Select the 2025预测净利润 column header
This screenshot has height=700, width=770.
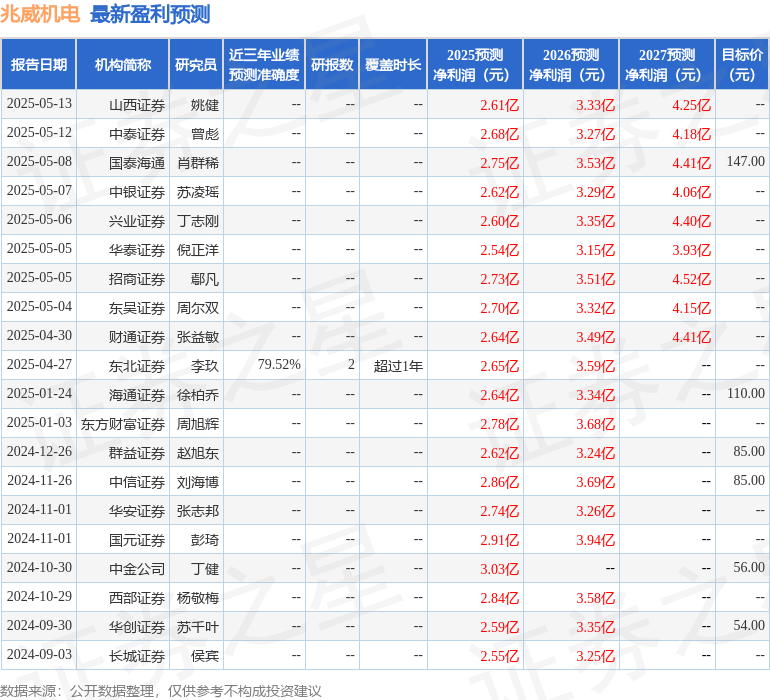pos(475,64)
